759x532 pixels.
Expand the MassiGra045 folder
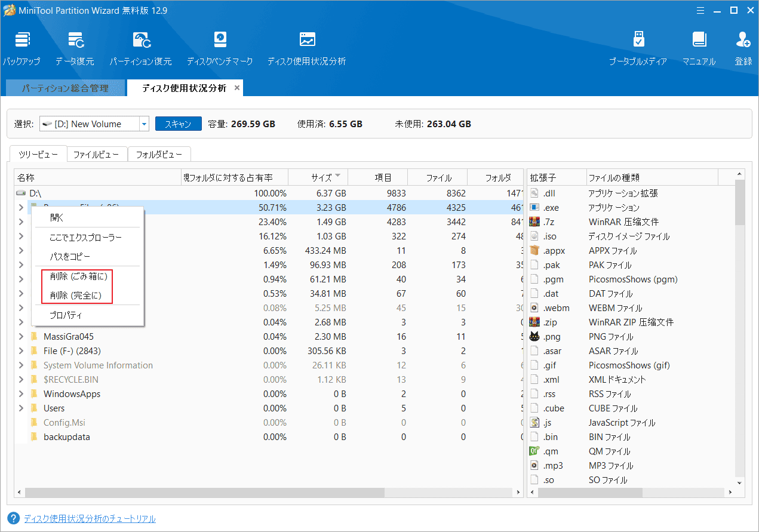20,336
